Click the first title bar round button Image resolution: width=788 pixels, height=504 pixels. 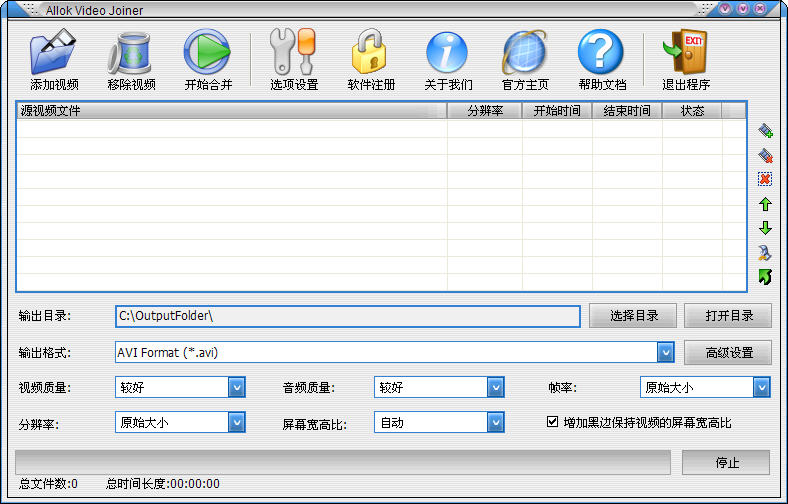pos(725,9)
